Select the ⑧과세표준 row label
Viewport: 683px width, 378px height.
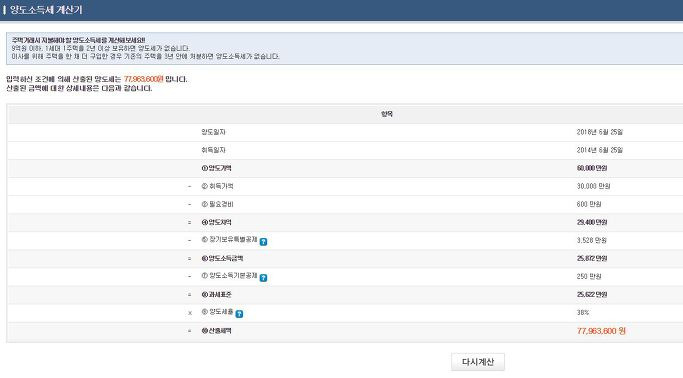click(x=216, y=295)
